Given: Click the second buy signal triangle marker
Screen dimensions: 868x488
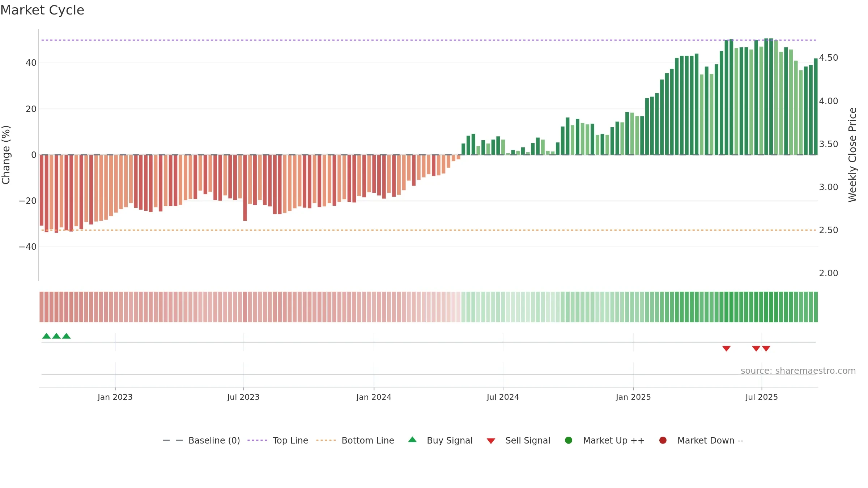Looking at the screenshot, I should 56,336.
